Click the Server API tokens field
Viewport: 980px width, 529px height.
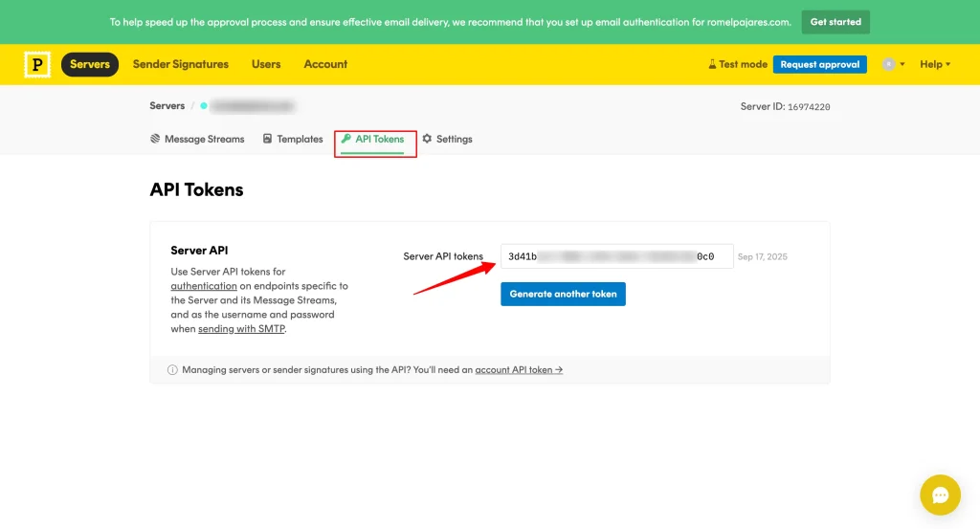[x=616, y=256]
